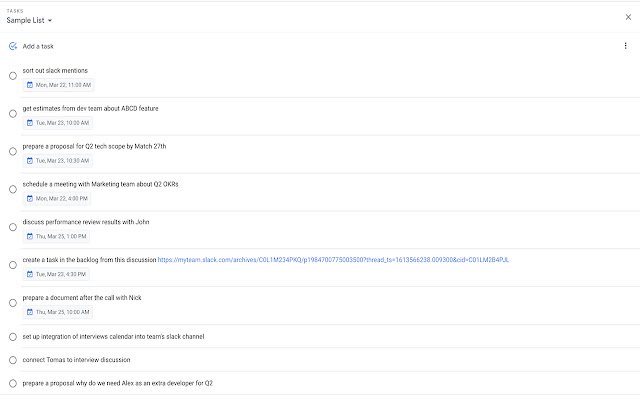This screenshot has height=400, width=640.
Task: Select 'get estimates from dev team about ABCD feature'
Action: point(91,109)
